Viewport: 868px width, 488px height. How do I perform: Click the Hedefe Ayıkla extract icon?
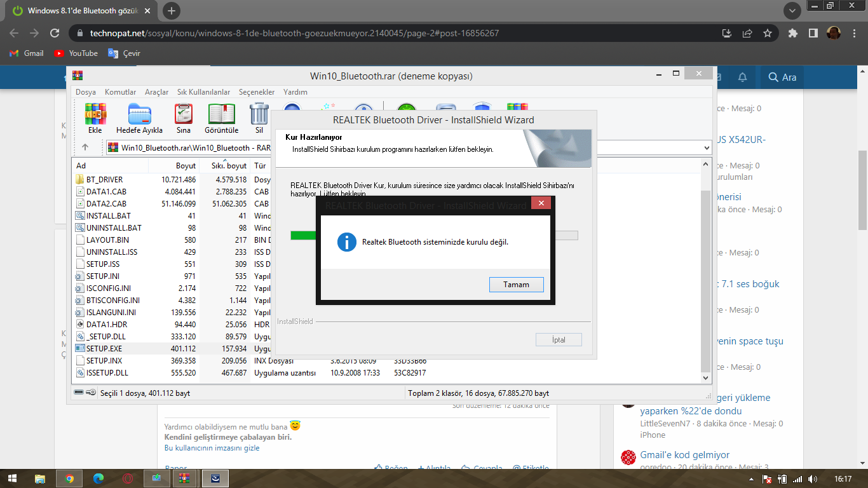tap(139, 118)
